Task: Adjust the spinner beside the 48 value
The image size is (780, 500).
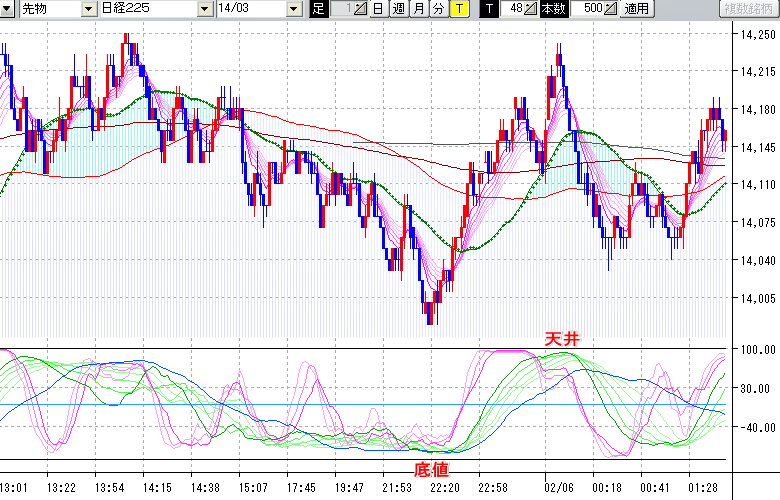Action: (x=532, y=9)
